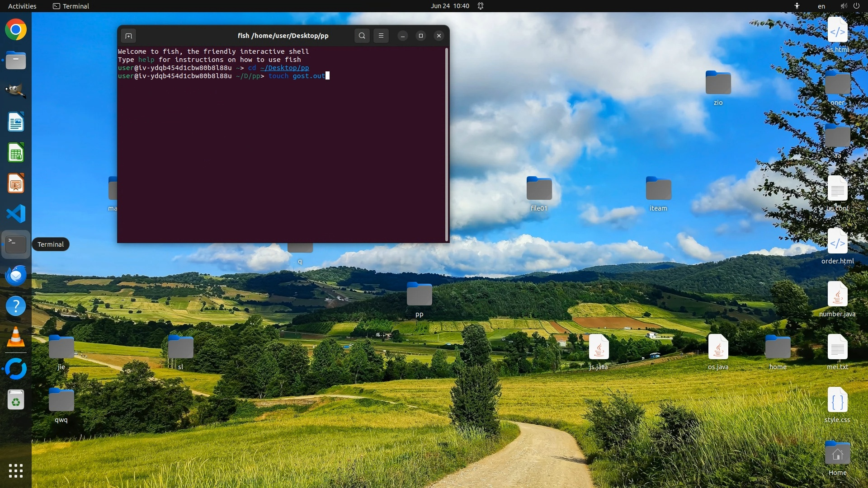Launch Visual Studio Code from the dock
Image resolution: width=868 pixels, height=488 pixels.
16,214
